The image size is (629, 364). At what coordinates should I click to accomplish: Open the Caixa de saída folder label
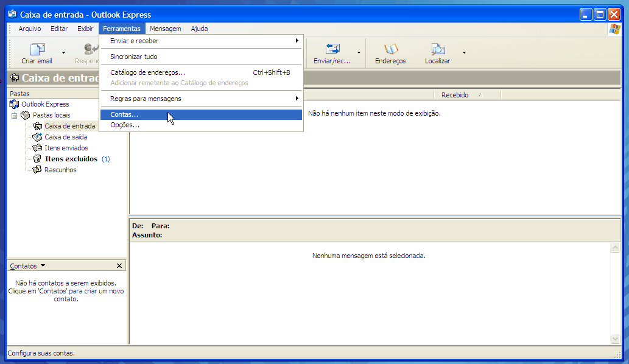click(66, 137)
